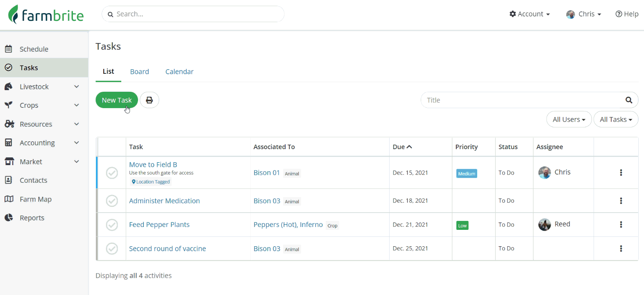Mark Move to Field B task complete

pos(112,173)
